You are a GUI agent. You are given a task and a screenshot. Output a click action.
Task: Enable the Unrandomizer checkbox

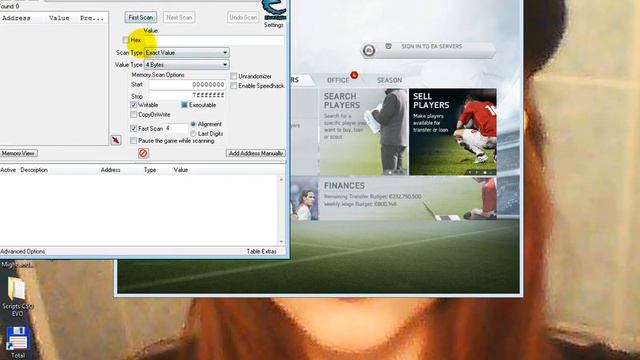(x=233, y=76)
